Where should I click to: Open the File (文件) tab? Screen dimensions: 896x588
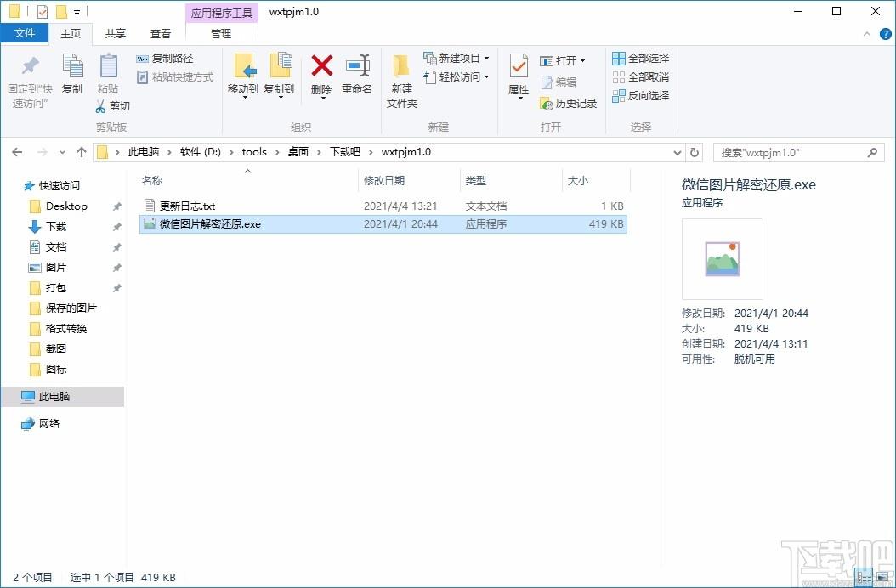pos(25,33)
